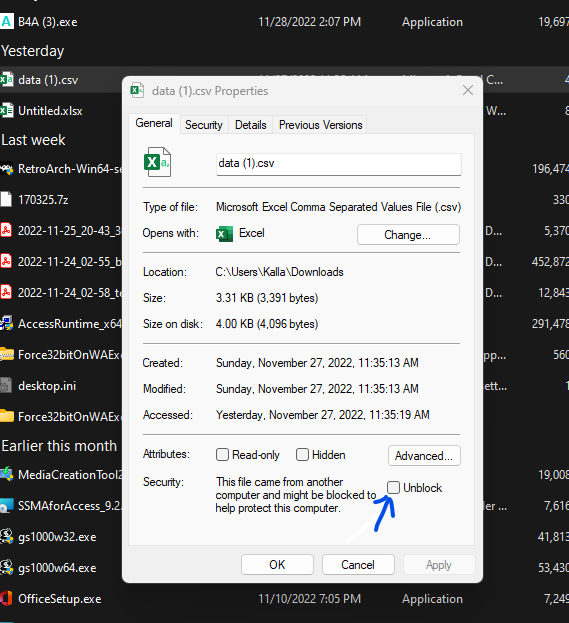Select the Untitled.xlsx file name
This screenshot has height=623, width=569.
click(x=50, y=110)
